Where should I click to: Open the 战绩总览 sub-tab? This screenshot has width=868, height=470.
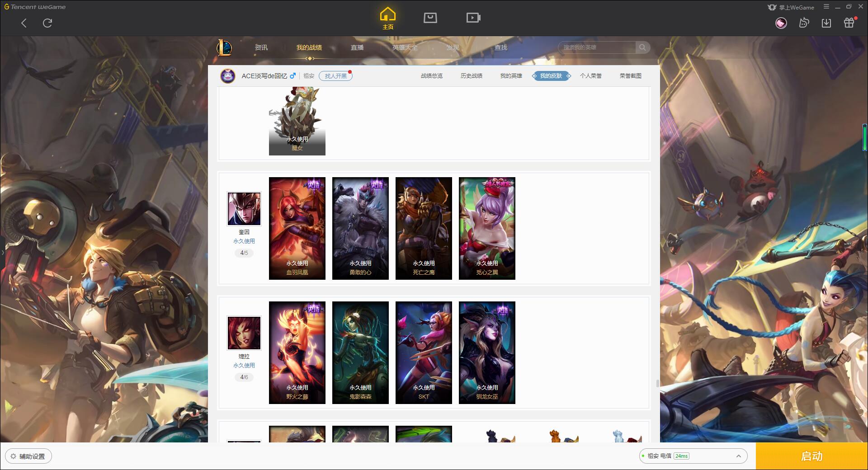pos(432,76)
